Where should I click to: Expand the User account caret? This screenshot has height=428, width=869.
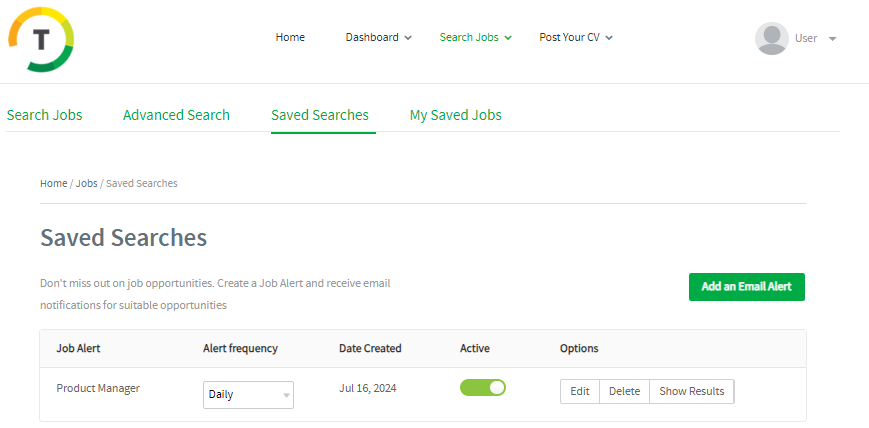tap(833, 39)
